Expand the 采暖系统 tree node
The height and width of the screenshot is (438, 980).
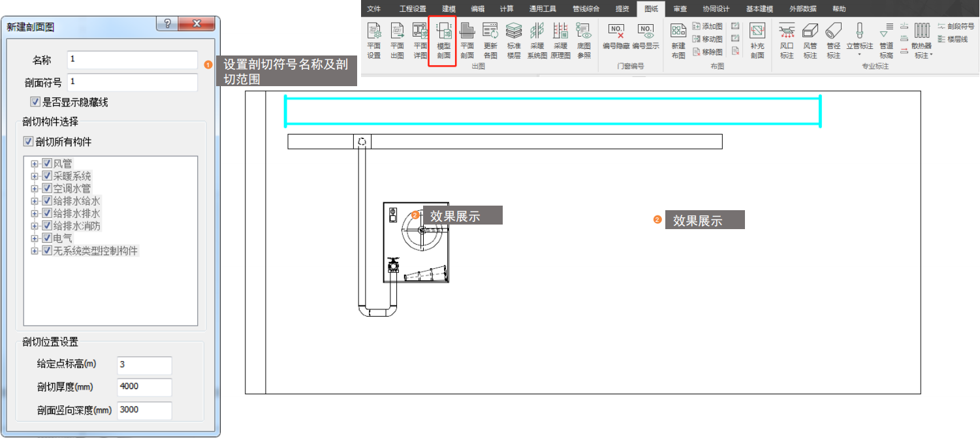coord(35,176)
